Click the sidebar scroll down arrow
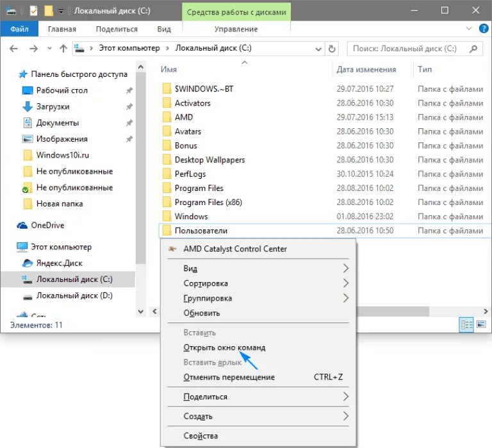Image resolution: width=492 pixels, height=448 pixels. click(140, 311)
